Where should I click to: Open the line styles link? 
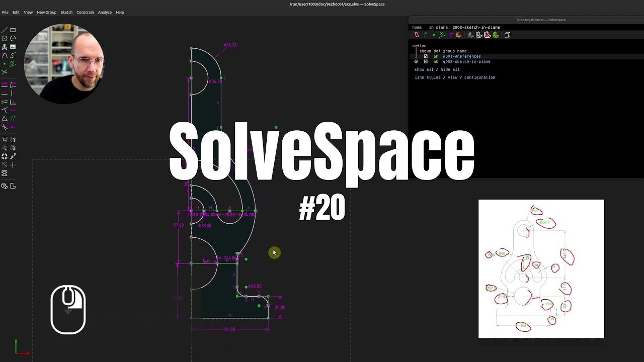427,77
